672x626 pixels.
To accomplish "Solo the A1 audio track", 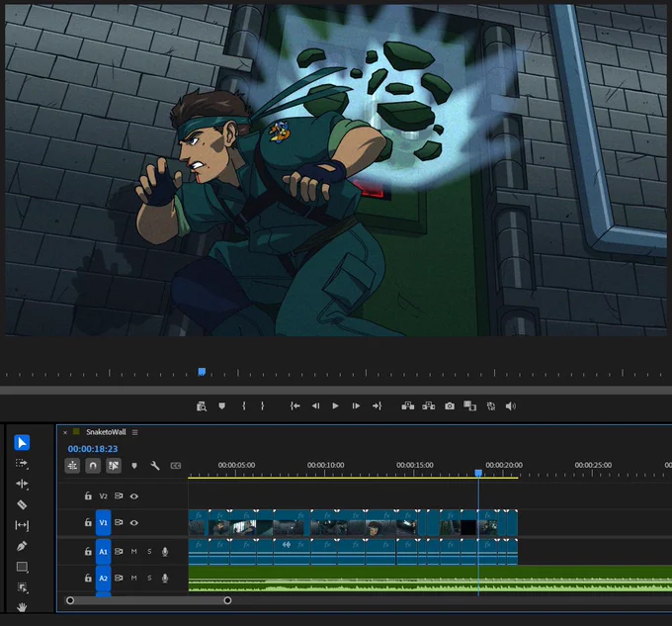I will (149, 552).
